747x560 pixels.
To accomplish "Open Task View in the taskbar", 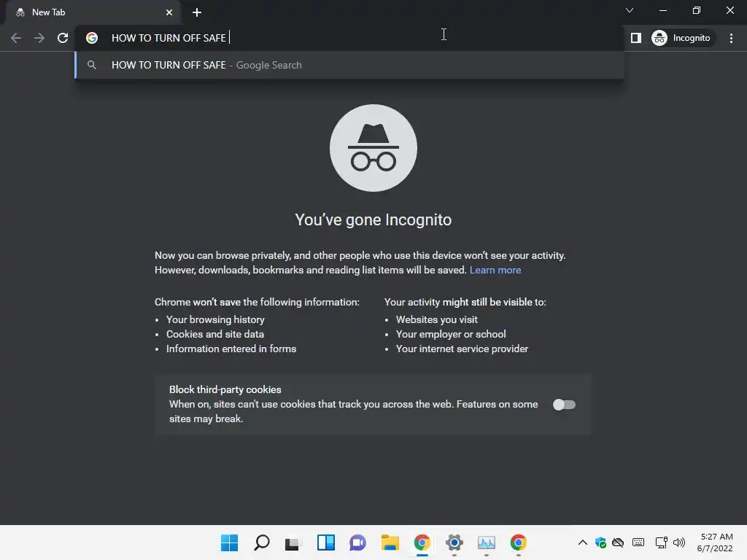I will click(x=293, y=542).
